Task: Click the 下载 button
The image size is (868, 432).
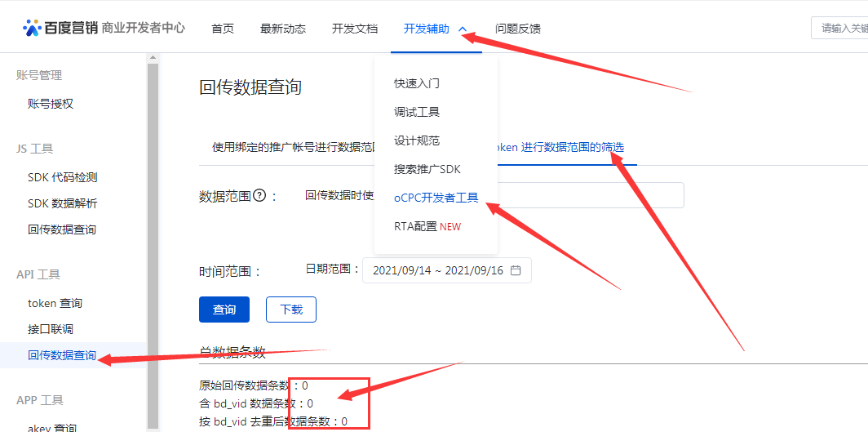Action: pos(291,310)
